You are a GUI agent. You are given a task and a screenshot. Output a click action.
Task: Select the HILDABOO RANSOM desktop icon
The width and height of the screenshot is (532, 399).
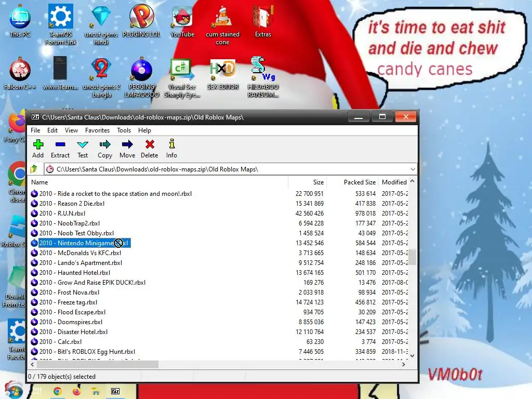point(263,77)
